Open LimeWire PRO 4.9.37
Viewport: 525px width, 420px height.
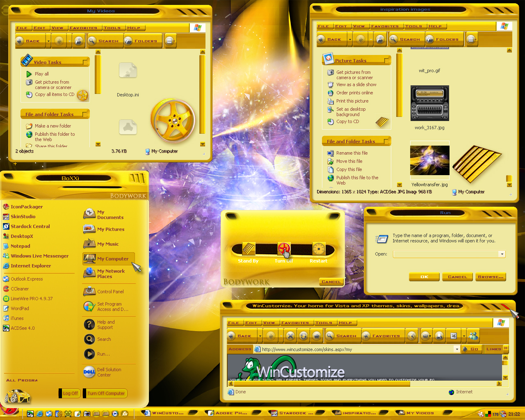[28, 299]
